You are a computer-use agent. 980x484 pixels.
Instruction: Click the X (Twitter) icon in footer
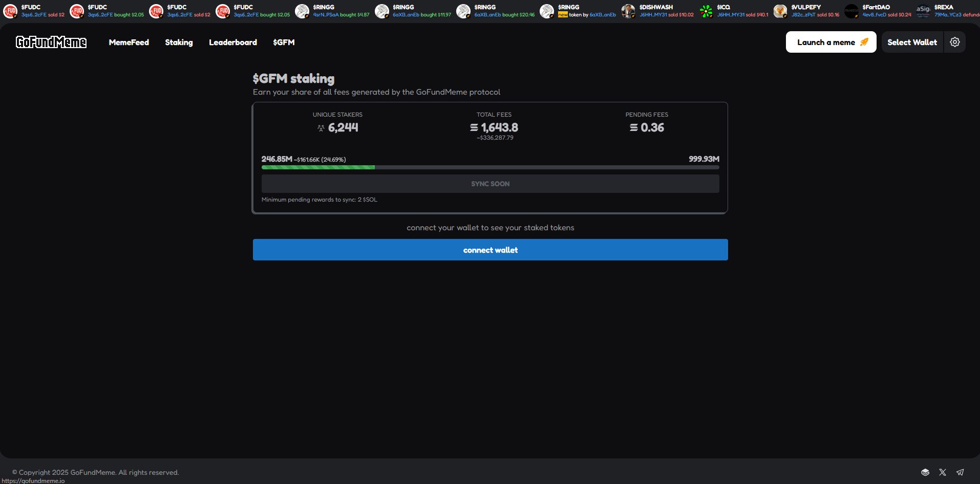[x=943, y=472]
